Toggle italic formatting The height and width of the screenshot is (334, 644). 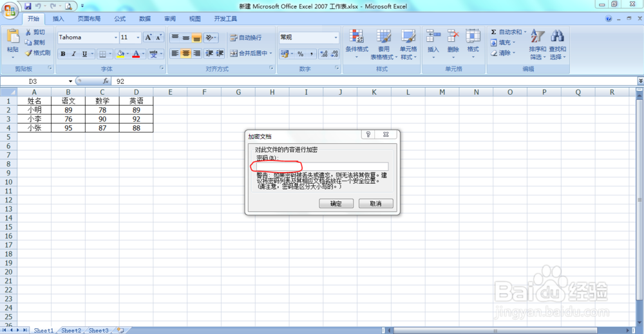pyautogui.click(x=74, y=54)
